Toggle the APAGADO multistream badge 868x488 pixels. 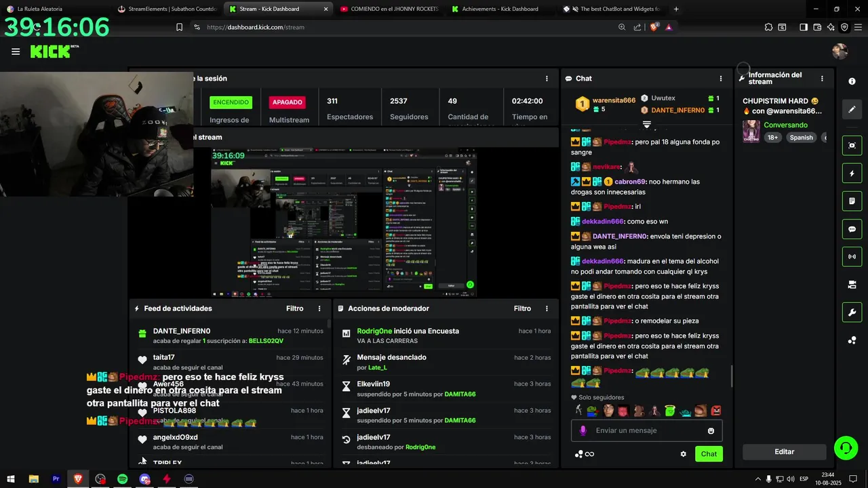click(288, 102)
